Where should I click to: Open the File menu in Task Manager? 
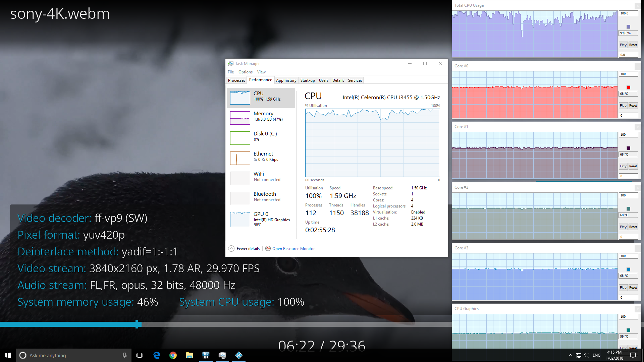(231, 72)
